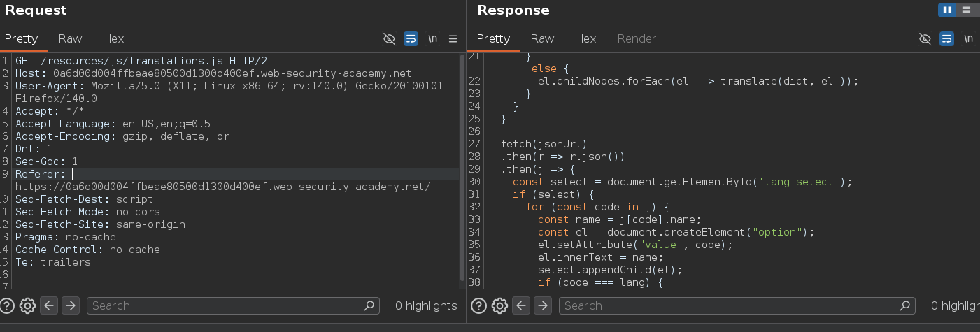This screenshot has height=332, width=980.
Task: Go to previous match in Response search
Action: (521, 305)
